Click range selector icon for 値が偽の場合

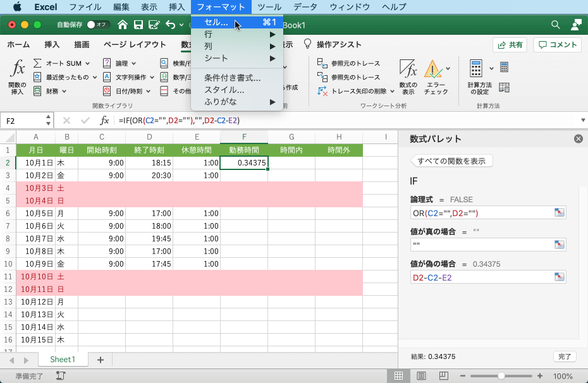(559, 277)
